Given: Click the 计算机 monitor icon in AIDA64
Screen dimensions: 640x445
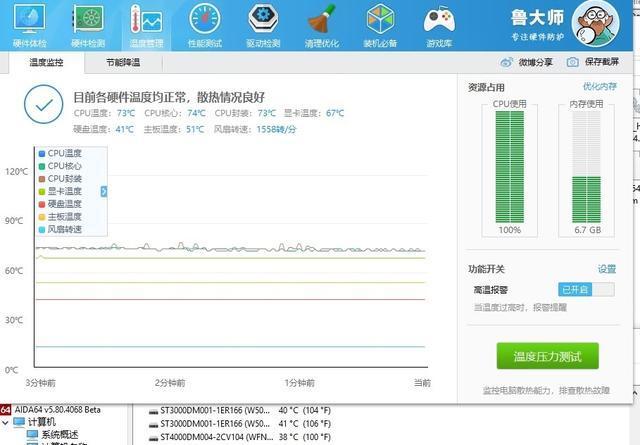Looking at the screenshot, I should pyautogui.click(x=19, y=422).
